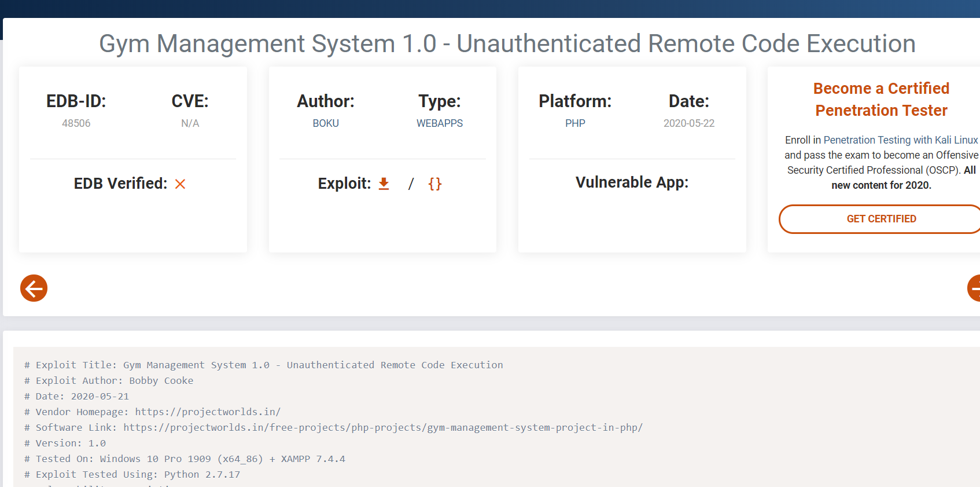The width and height of the screenshot is (980, 487).
Task: Click the Software Link code line
Action: [334, 427]
